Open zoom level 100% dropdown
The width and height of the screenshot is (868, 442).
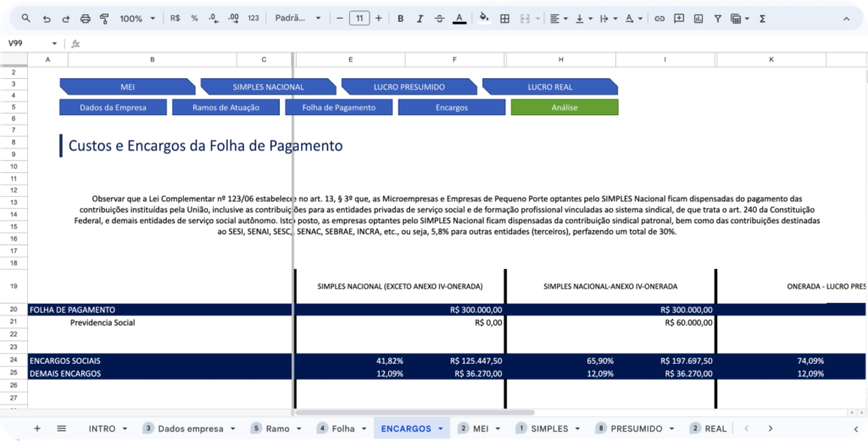137,19
